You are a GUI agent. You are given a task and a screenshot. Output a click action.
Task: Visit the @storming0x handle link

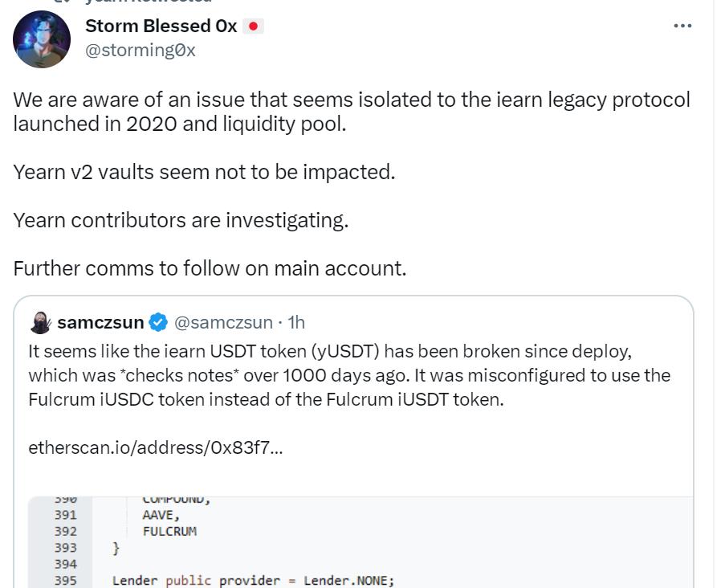[x=140, y=51]
